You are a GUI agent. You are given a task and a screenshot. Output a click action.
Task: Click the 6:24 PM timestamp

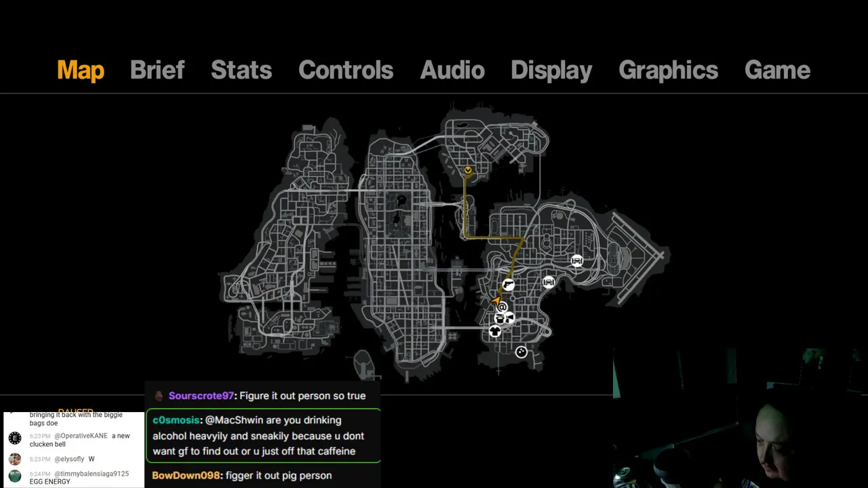[x=40, y=474]
